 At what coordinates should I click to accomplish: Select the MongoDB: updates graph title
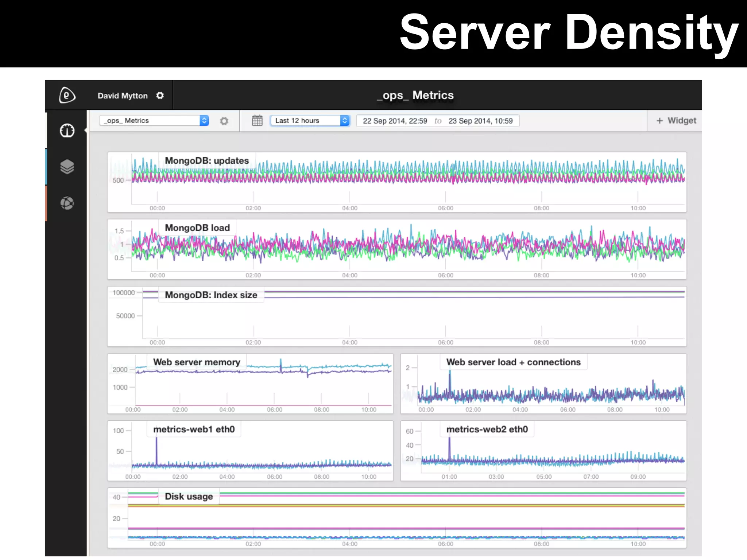pos(207,161)
